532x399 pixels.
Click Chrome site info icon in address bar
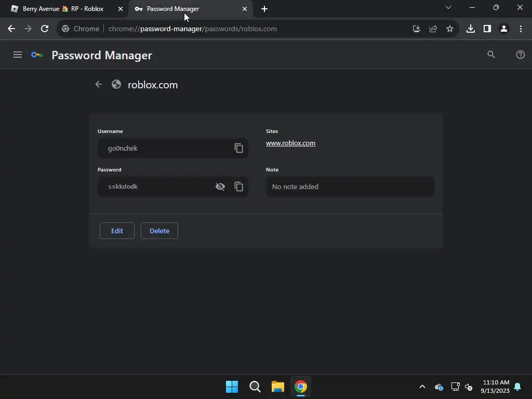65,29
